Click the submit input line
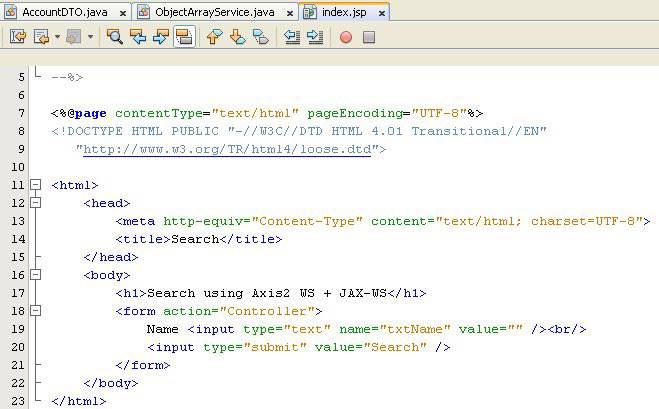 299,347
